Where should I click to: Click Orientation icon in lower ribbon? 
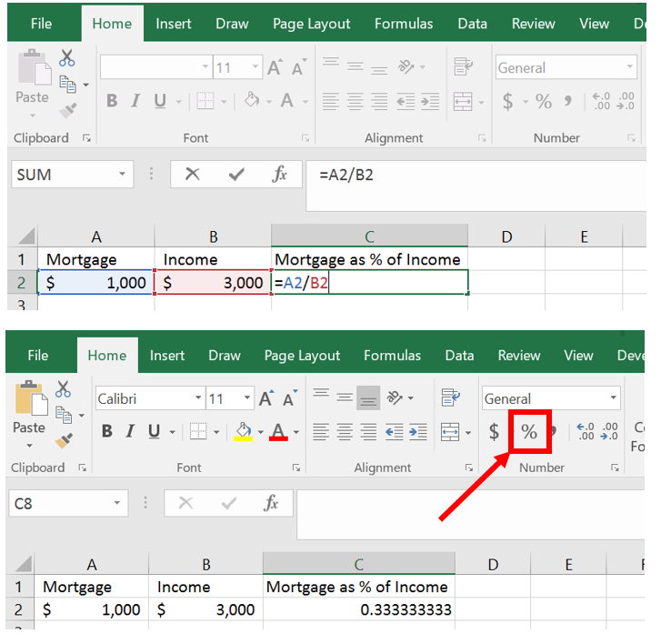pyautogui.click(x=396, y=397)
